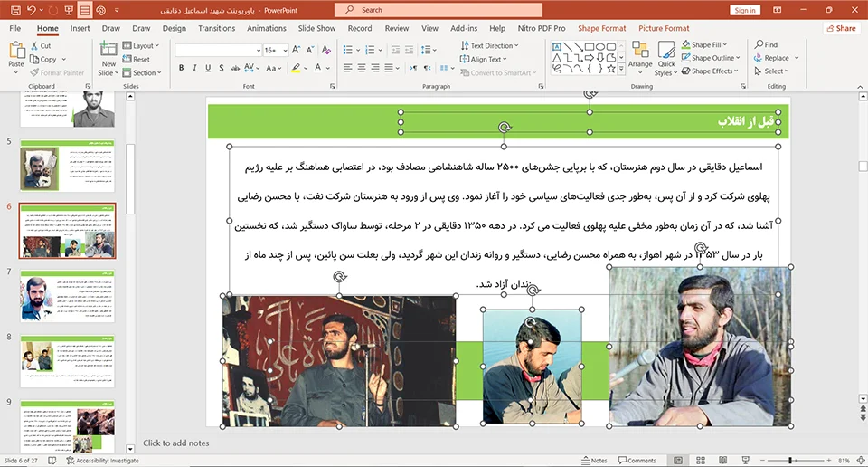This screenshot has height=467, width=868.
Task: Center the text
Action: (362, 68)
